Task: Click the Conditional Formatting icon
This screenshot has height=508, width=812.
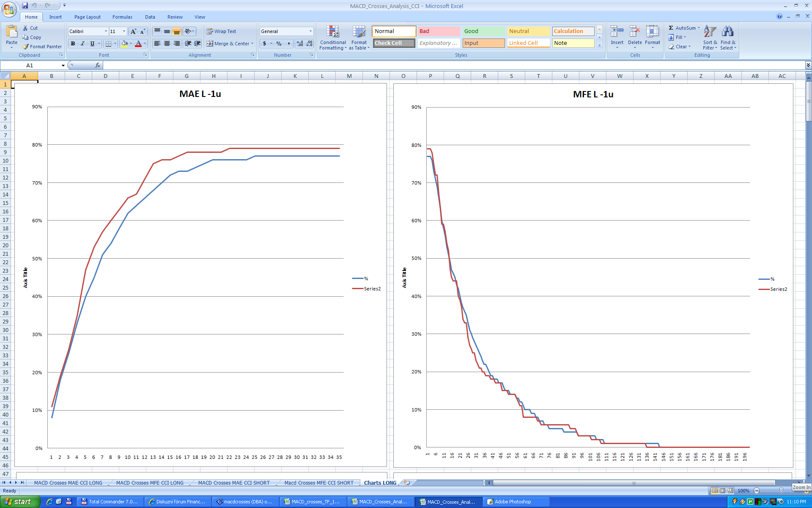Action: pos(332,32)
